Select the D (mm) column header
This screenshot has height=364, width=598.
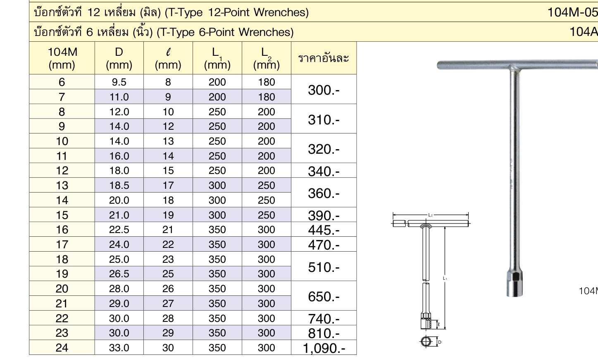pos(119,58)
